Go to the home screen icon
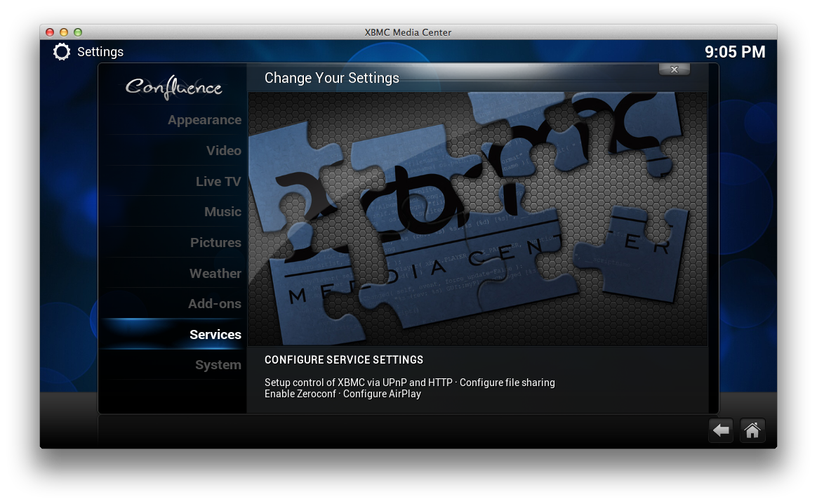817x504 pixels. pos(752,430)
